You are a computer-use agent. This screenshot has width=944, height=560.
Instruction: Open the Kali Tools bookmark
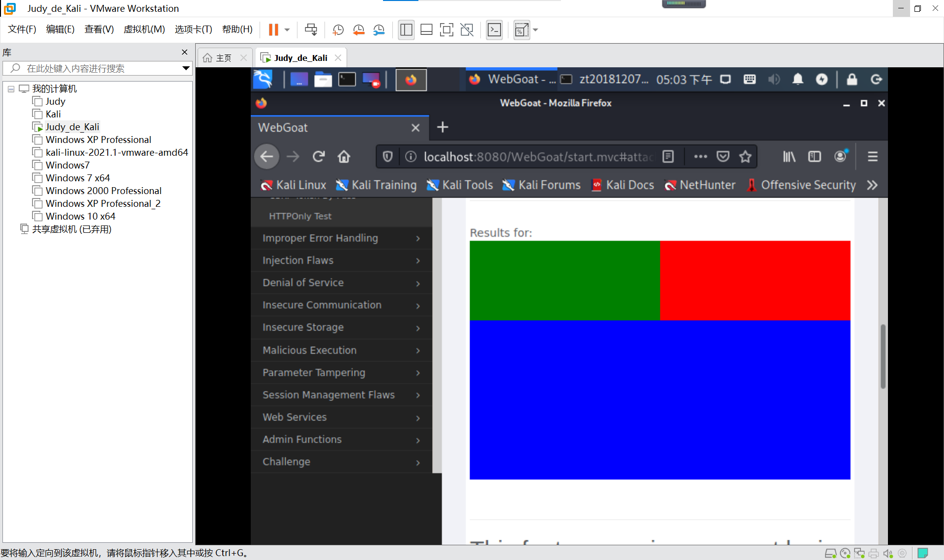[460, 185]
